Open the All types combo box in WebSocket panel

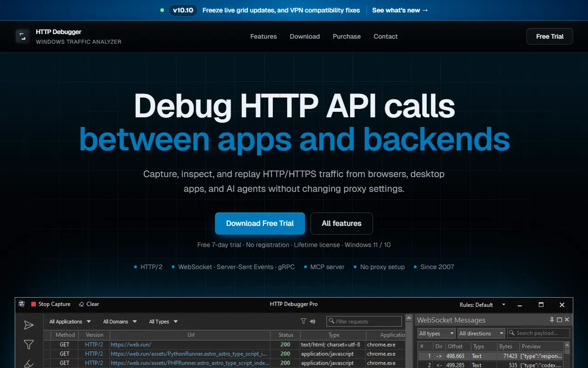click(x=436, y=333)
